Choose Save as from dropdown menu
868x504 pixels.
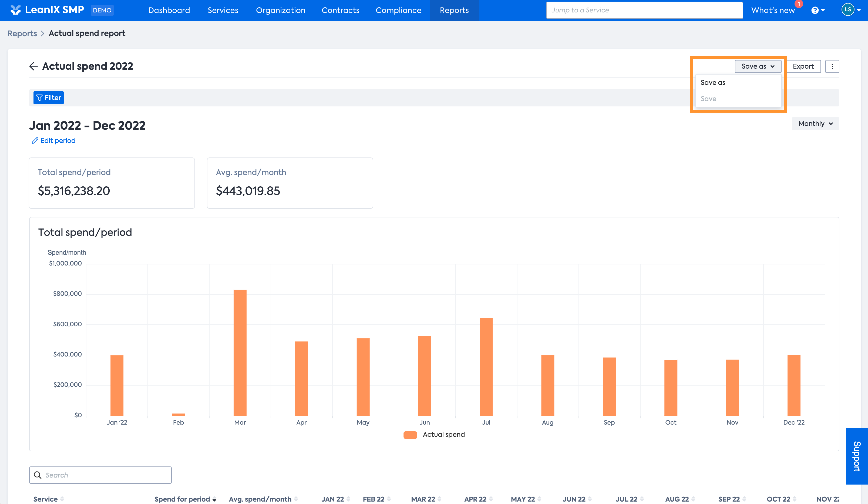coord(713,82)
